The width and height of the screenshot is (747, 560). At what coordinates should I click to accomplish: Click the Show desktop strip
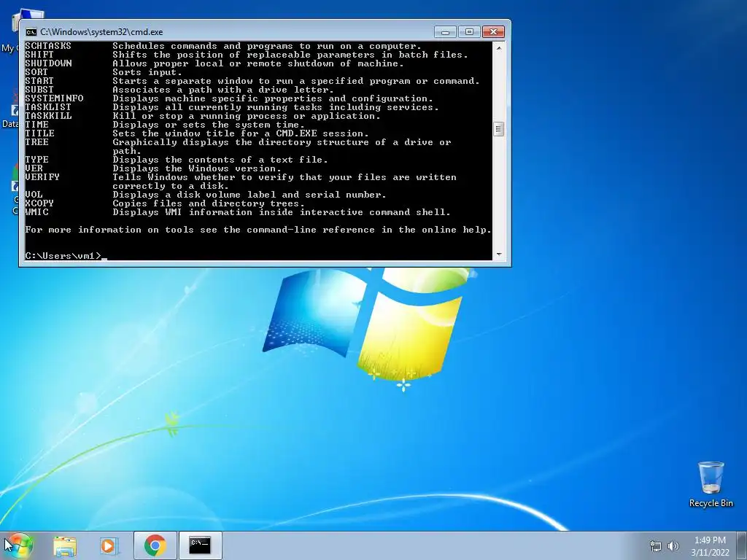(743, 545)
